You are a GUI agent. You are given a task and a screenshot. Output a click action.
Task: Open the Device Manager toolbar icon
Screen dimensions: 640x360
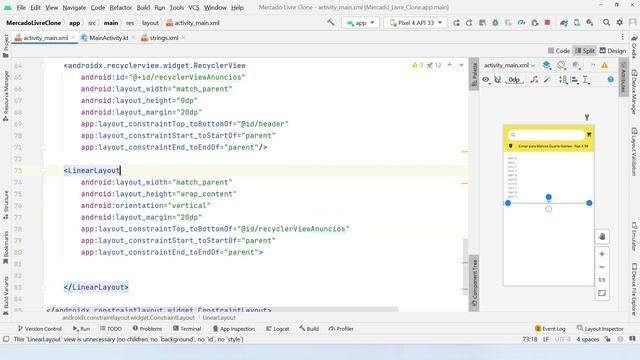pyautogui.click(x=577, y=23)
